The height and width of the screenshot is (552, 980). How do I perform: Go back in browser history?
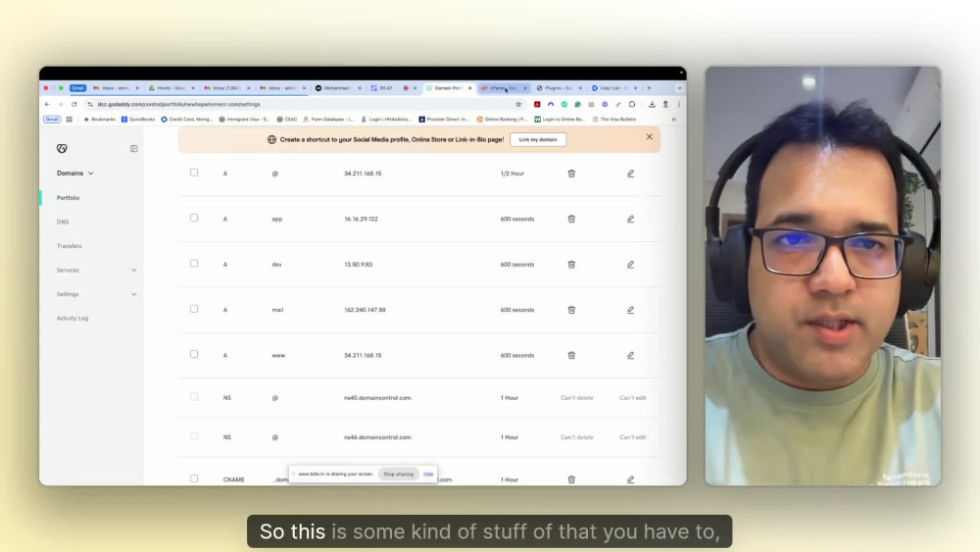coord(47,104)
